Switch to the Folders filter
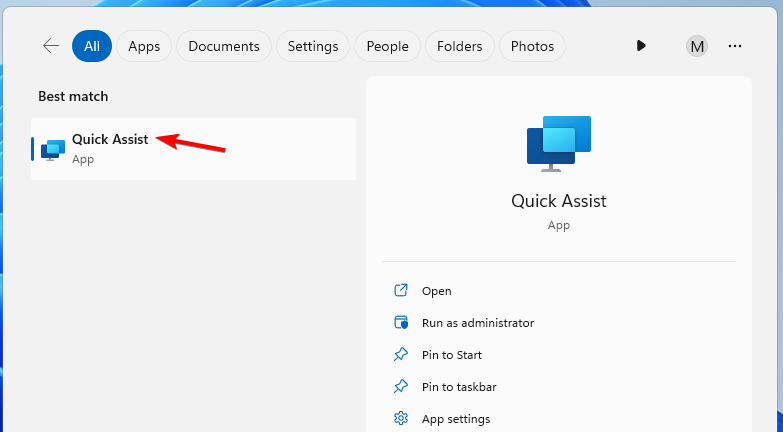The height and width of the screenshot is (432, 783). 459,46
